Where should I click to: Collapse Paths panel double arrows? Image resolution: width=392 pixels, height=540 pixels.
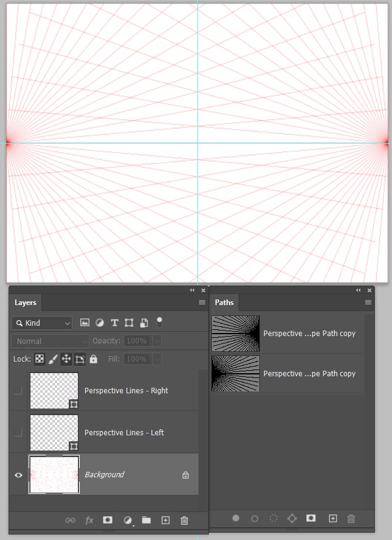pyautogui.click(x=359, y=290)
